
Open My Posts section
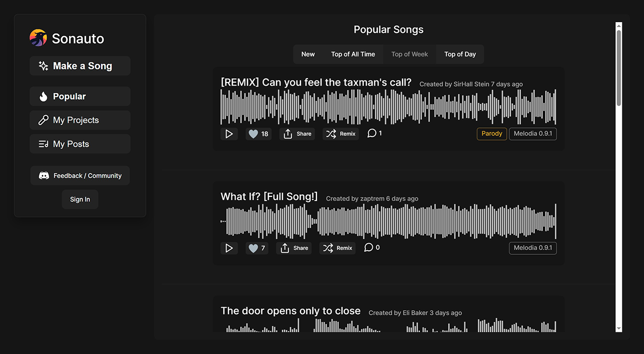click(79, 144)
